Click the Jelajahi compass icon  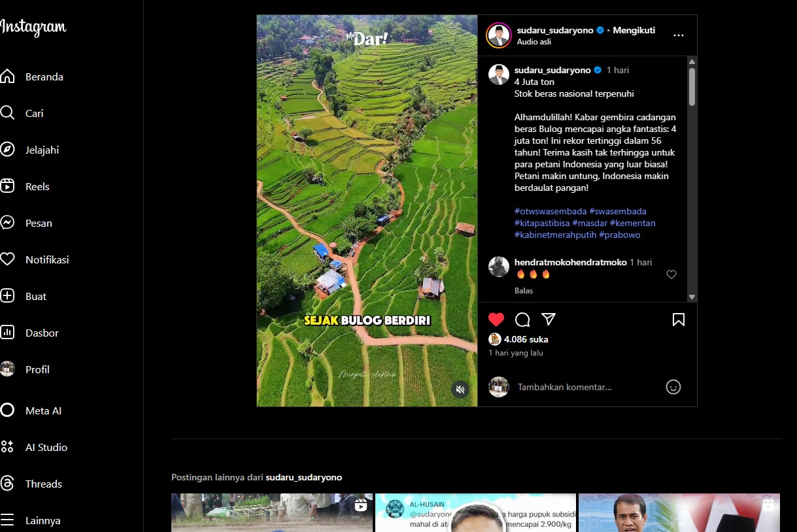pyautogui.click(x=7, y=150)
